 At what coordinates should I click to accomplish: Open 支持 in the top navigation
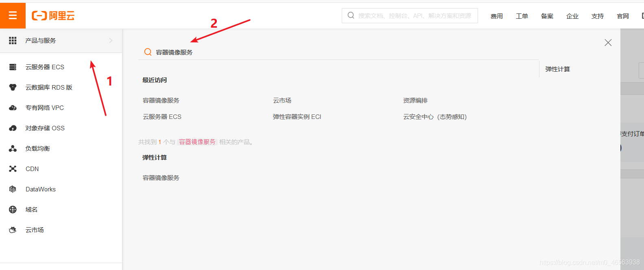point(598,16)
